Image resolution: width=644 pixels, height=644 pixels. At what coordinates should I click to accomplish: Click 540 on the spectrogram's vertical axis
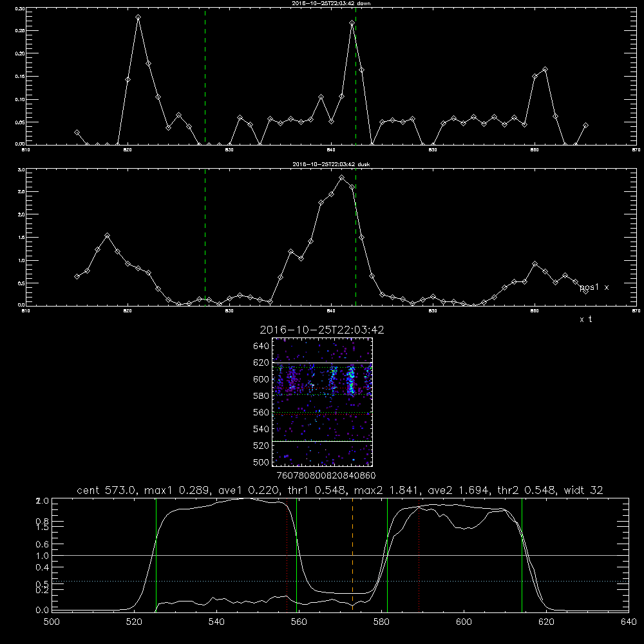(261, 429)
